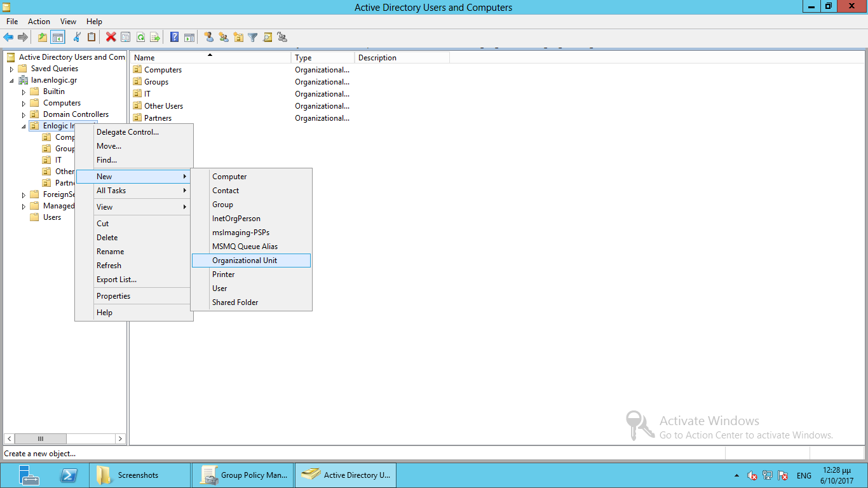Click the muted volume tray icon
Screen dimensions: 868x488
coord(752,475)
